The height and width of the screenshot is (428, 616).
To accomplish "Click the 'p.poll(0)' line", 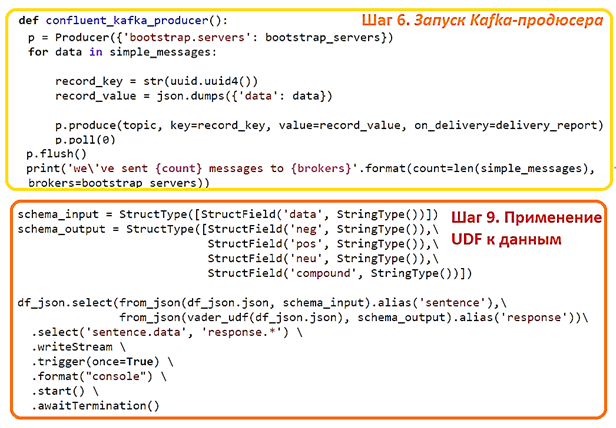I will point(85,140).
